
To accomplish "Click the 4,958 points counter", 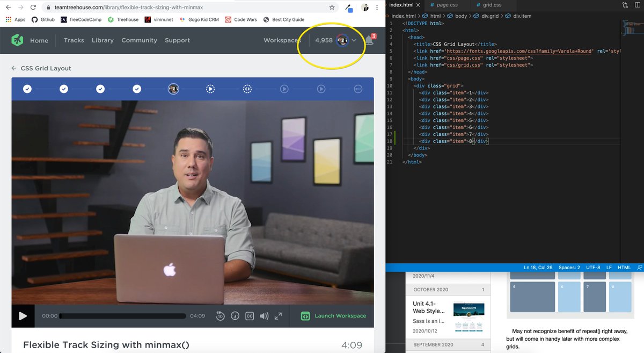I will point(324,40).
